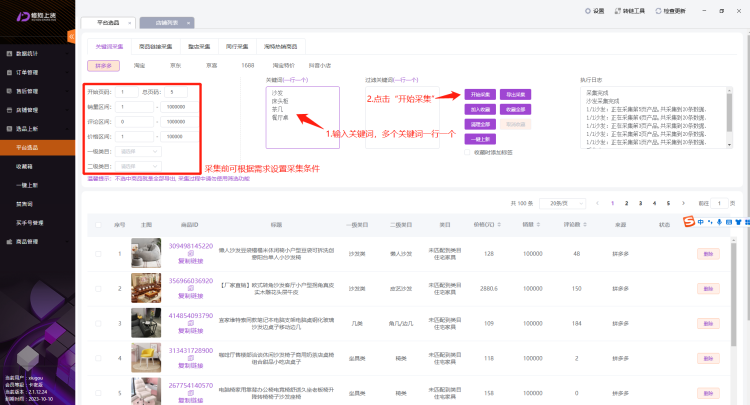This screenshot has height=405, width=750.
Task: Click the 开始采集 button
Action: [479, 93]
